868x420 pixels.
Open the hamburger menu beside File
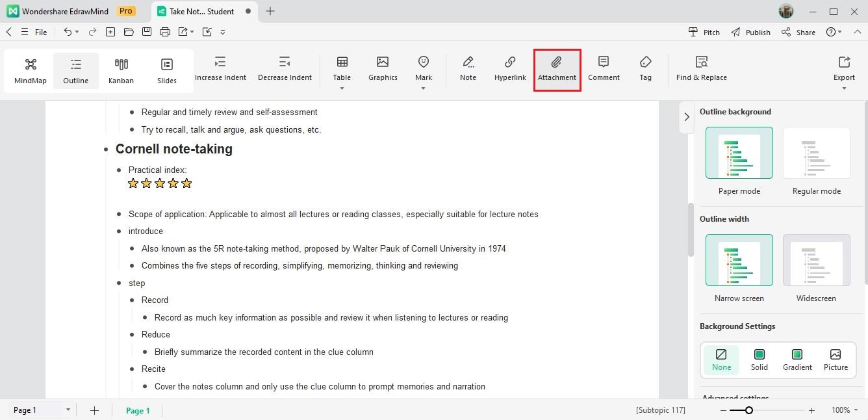point(24,32)
